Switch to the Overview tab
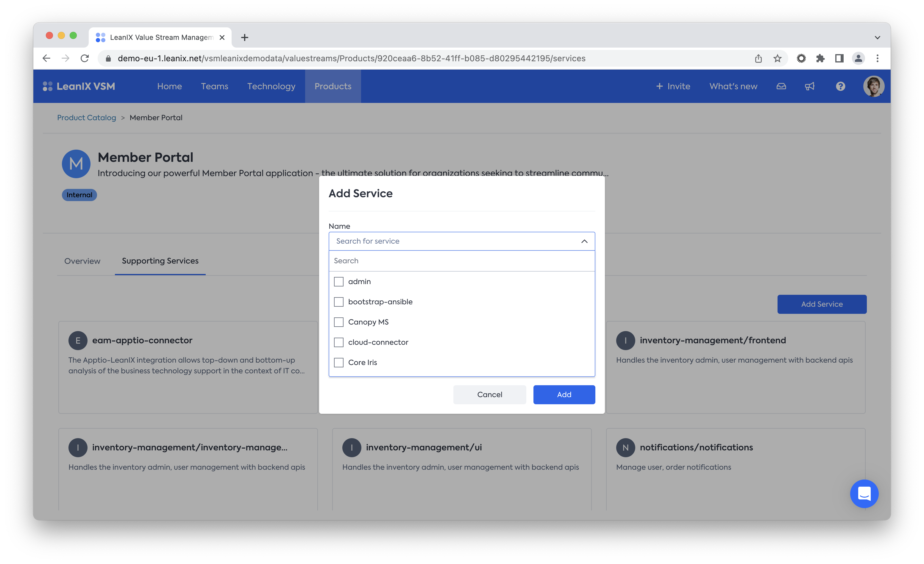 click(x=82, y=261)
